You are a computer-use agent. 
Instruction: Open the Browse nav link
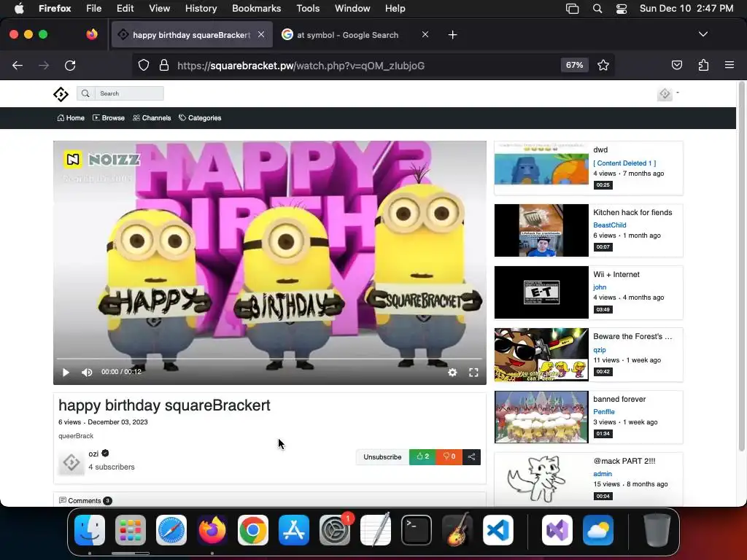109,118
